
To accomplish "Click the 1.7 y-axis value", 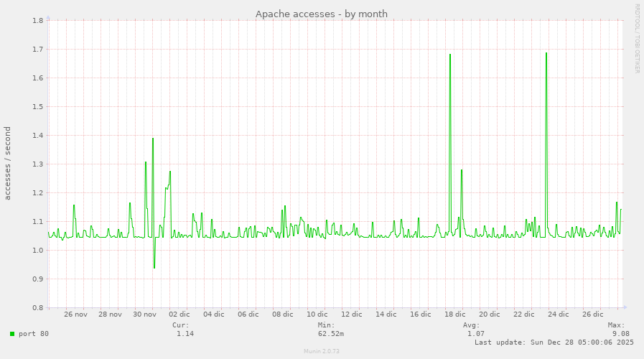I will [38, 50].
